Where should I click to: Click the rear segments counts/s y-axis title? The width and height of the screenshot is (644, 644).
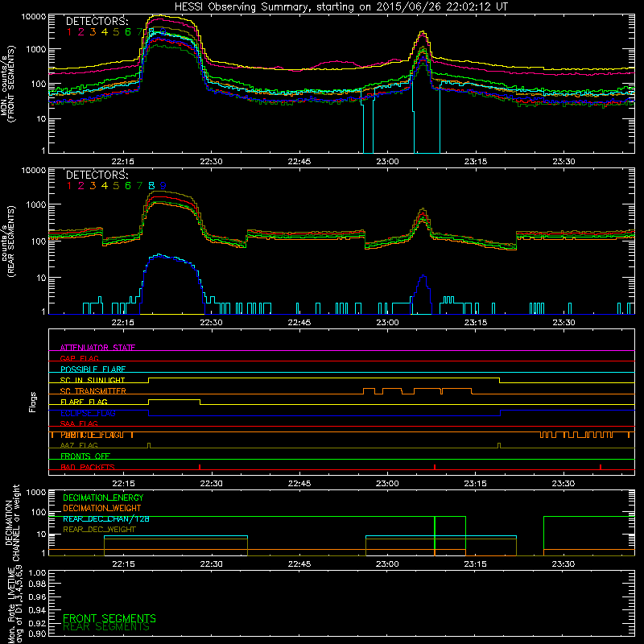tap(7, 241)
